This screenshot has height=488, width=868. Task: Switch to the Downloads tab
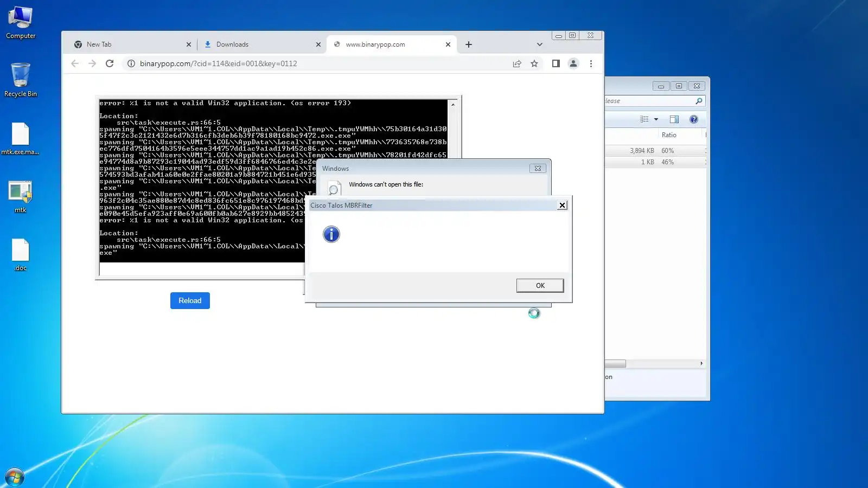pos(262,44)
